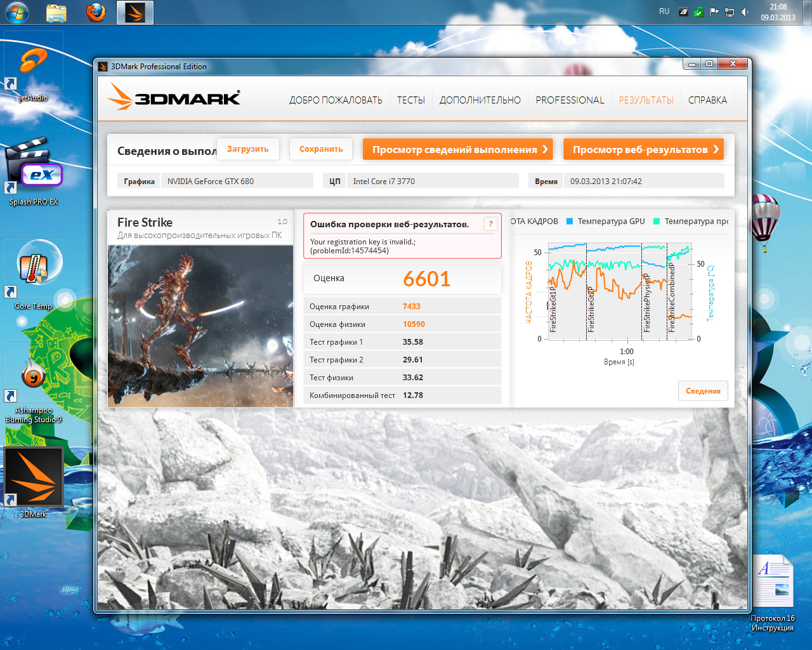Click the blue Температура GPU legend swatch
Image resolution: width=812 pixels, height=650 pixels.
(570, 222)
